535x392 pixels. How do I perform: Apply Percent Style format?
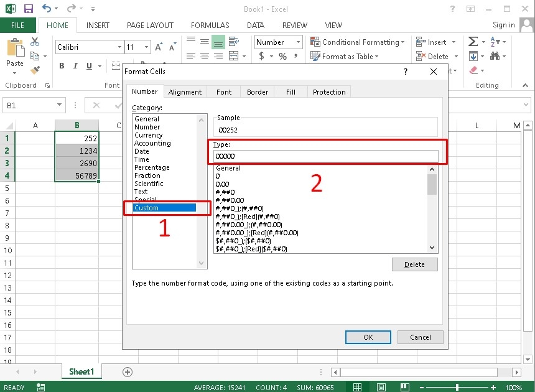pyautogui.click(x=282, y=56)
